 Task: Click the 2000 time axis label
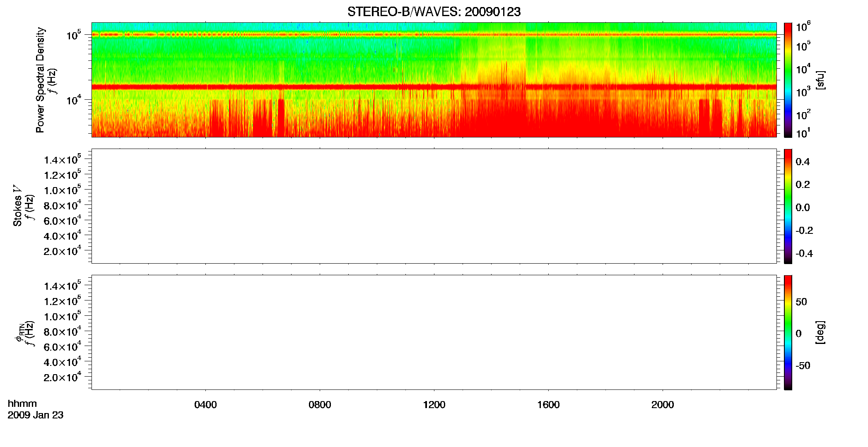click(x=663, y=405)
